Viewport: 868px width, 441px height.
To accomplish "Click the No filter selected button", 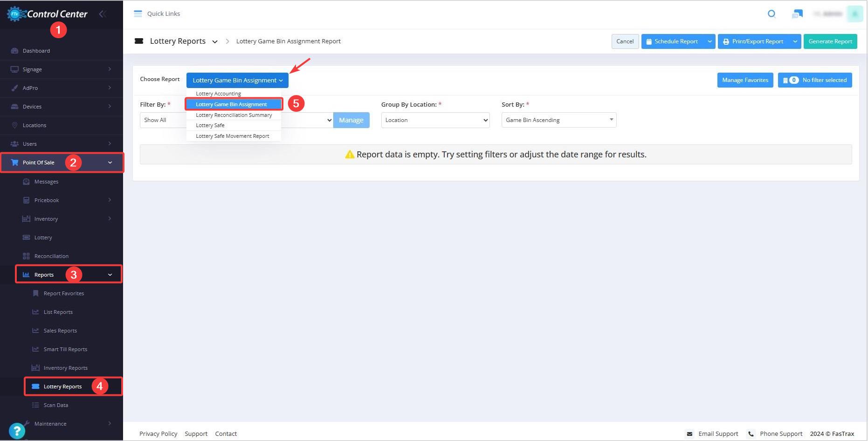I will (x=815, y=80).
